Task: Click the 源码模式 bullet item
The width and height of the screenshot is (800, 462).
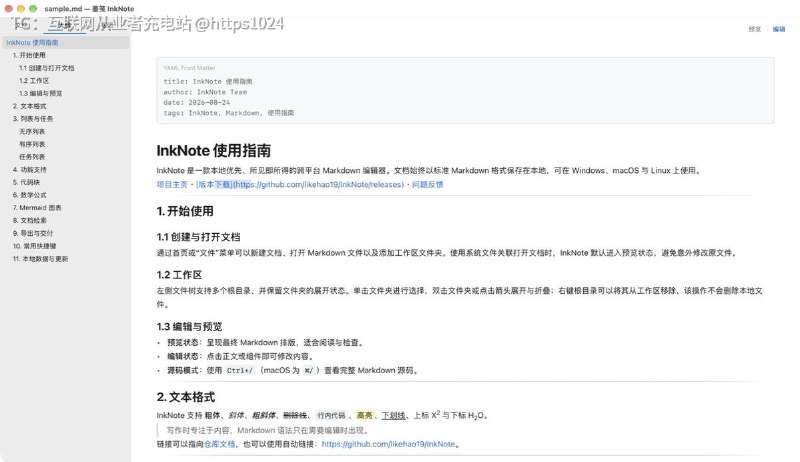Action: [293, 370]
